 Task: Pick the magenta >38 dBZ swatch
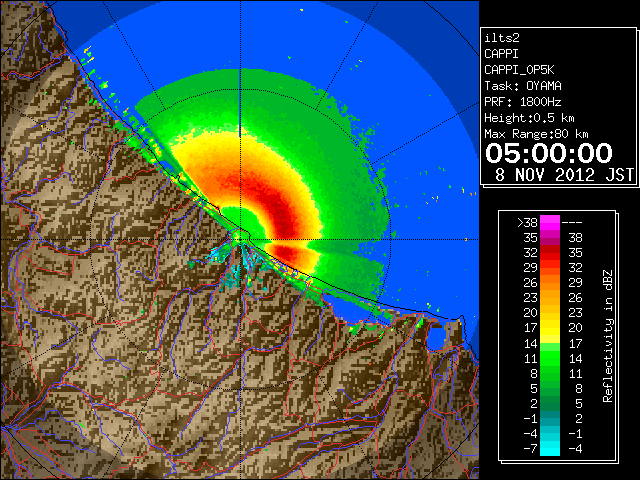coord(550,223)
